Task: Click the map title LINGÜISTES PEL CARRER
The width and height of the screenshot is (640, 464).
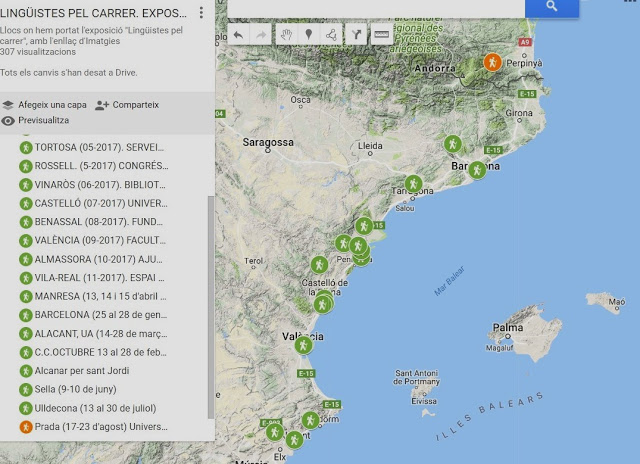Action: 93,13
